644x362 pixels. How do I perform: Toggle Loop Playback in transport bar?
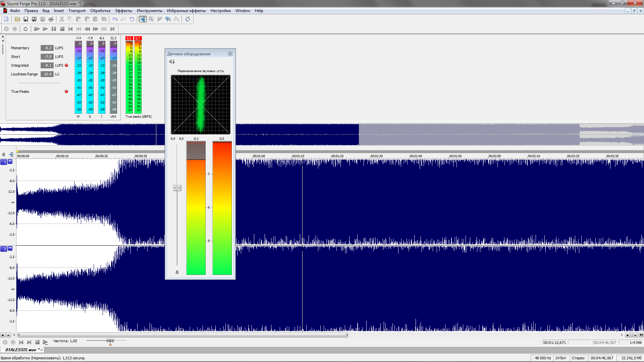click(25, 29)
